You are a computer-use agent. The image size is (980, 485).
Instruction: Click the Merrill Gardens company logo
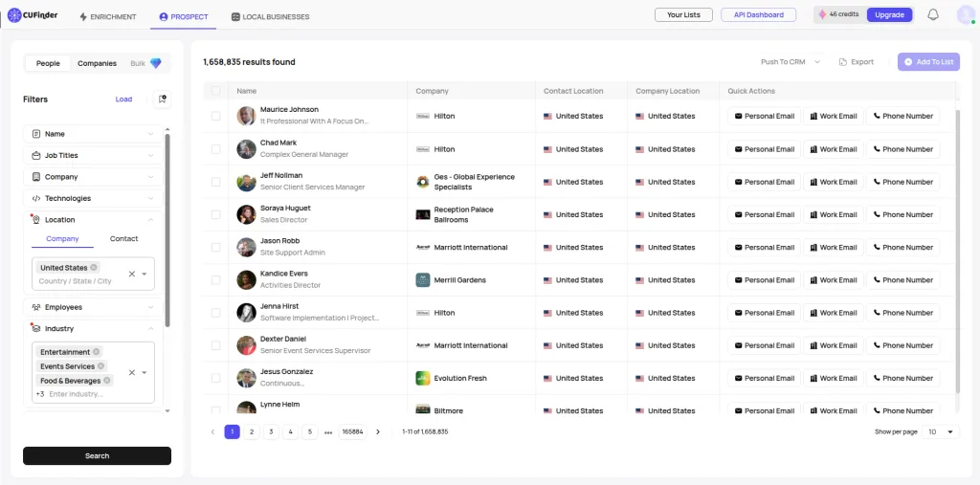(422, 280)
